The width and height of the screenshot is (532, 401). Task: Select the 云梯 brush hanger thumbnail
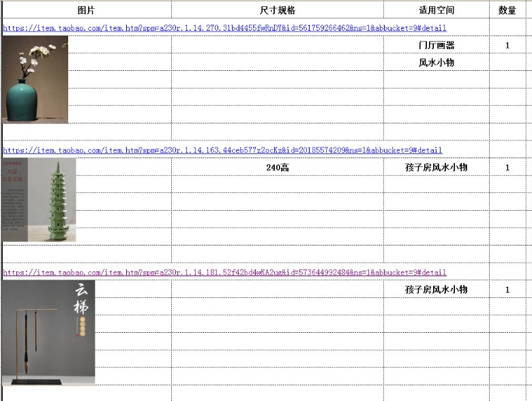pos(48,332)
